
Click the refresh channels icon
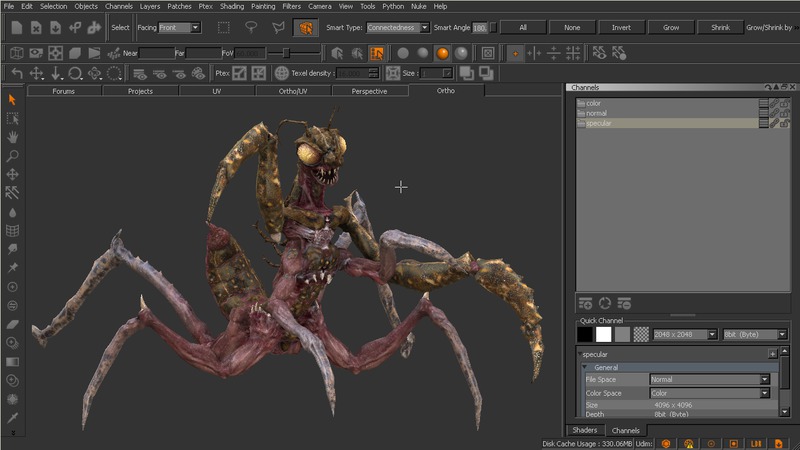click(605, 303)
